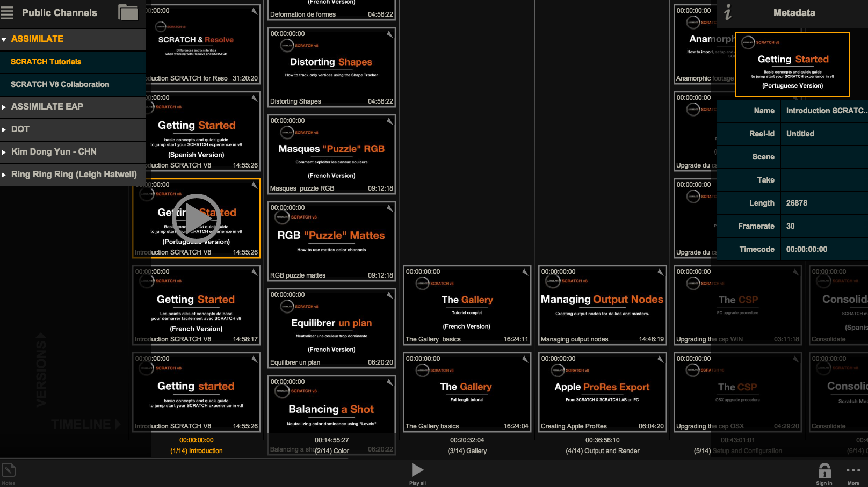This screenshot has width=868, height=487.
Task: Click the Play all button
Action: click(x=417, y=470)
